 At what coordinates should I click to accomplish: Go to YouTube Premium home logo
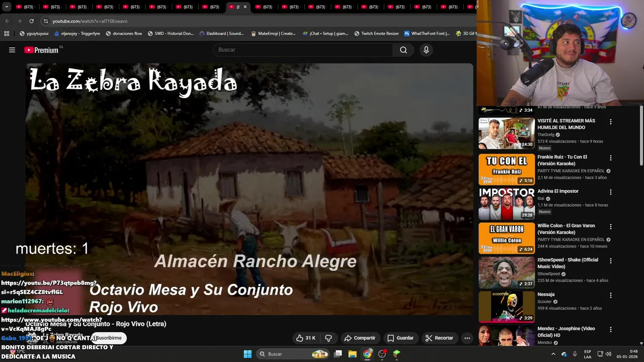(x=41, y=50)
